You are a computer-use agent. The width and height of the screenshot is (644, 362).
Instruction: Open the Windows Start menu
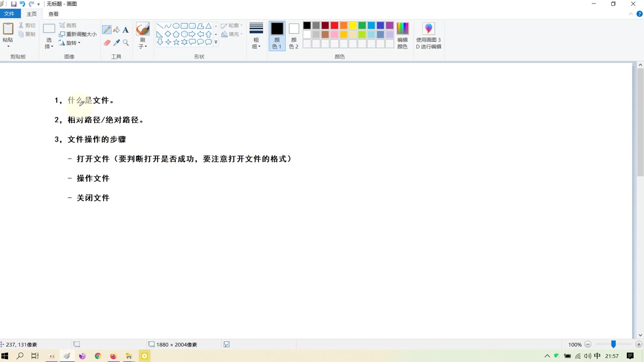coord(6,356)
